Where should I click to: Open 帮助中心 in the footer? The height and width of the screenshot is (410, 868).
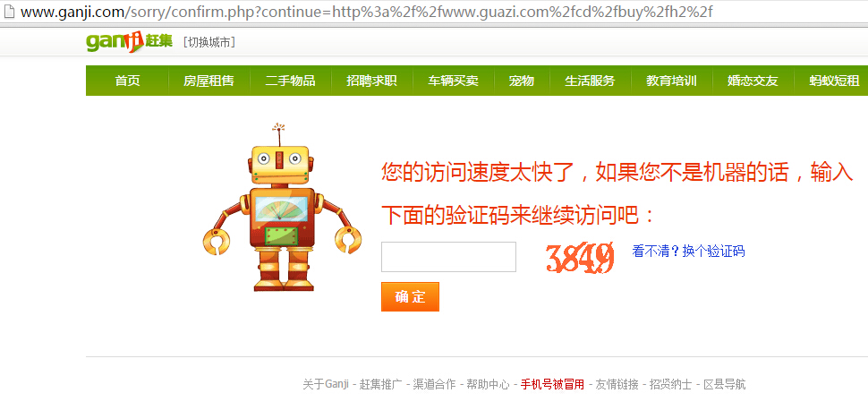click(488, 384)
